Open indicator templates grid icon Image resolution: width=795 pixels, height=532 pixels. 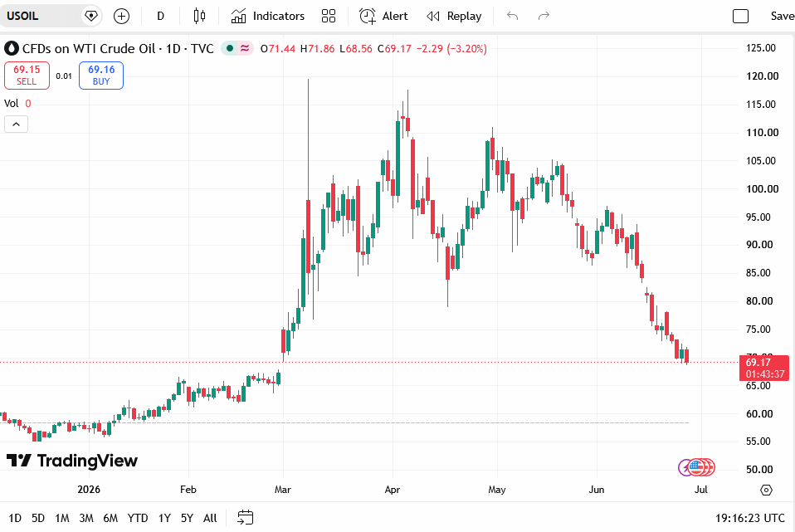pyautogui.click(x=329, y=17)
